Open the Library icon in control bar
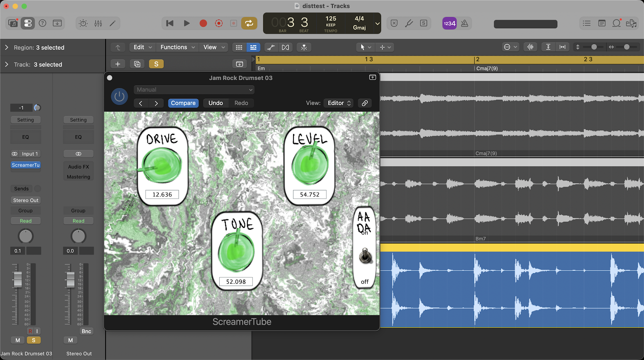 tap(13, 23)
